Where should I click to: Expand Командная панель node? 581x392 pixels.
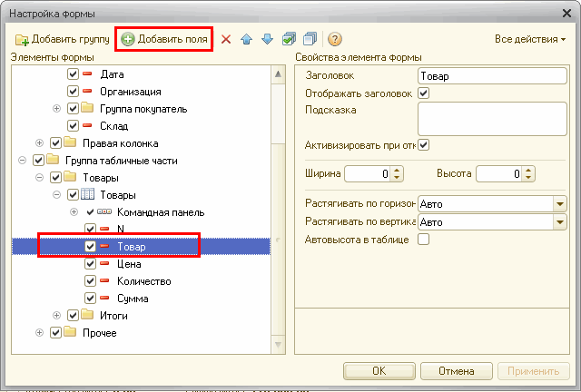[x=74, y=212]
